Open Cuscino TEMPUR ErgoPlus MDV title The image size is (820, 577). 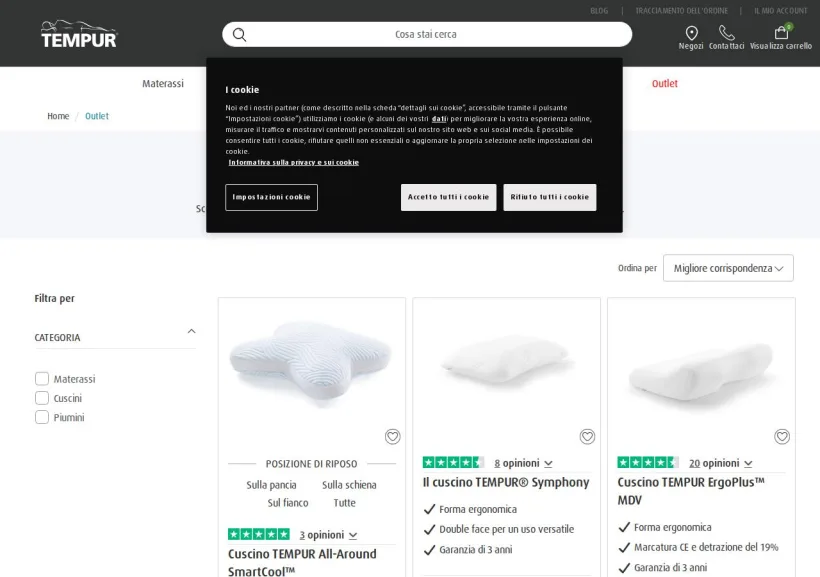691,491
